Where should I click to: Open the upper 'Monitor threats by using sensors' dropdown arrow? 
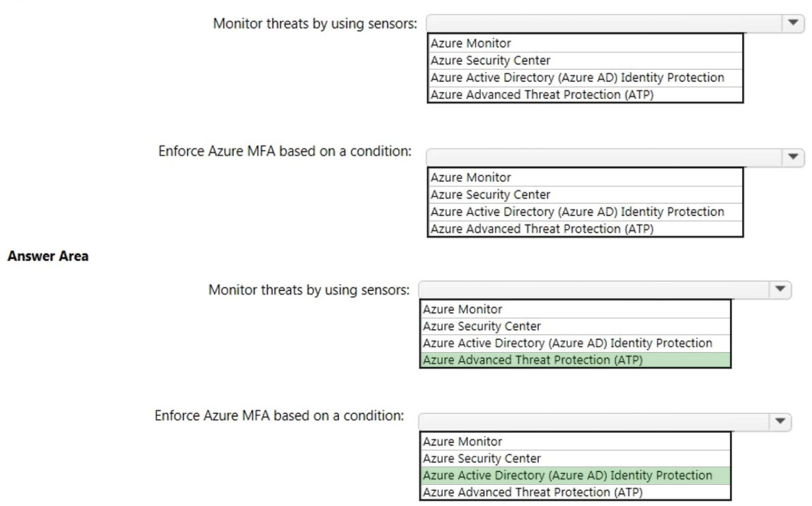[x=792, y=23]
